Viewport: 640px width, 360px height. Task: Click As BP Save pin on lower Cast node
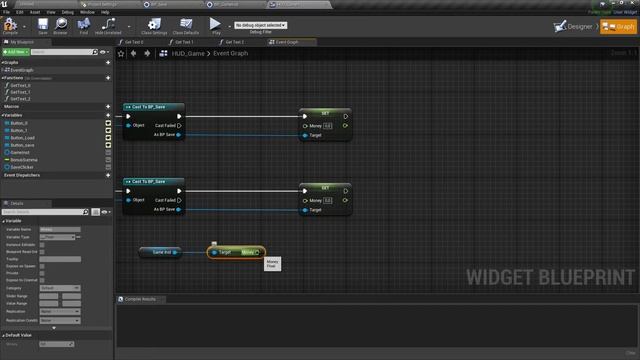(x=178, y=209)
